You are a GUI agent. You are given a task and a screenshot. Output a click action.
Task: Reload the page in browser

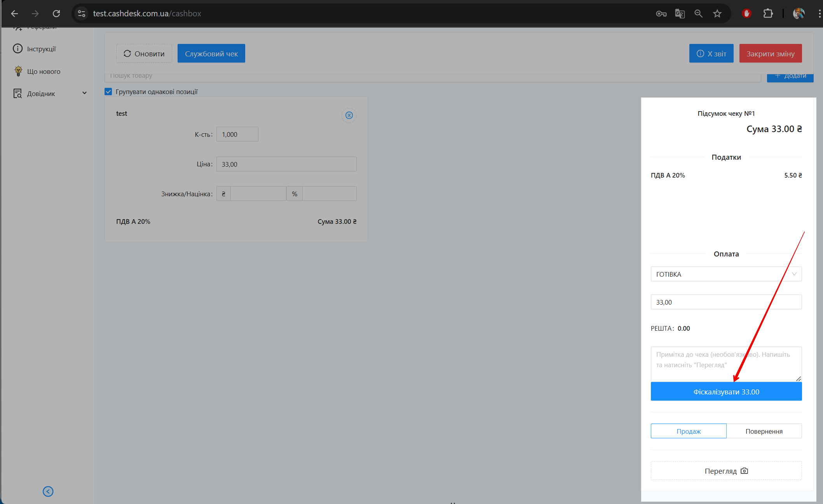[56, 14]
